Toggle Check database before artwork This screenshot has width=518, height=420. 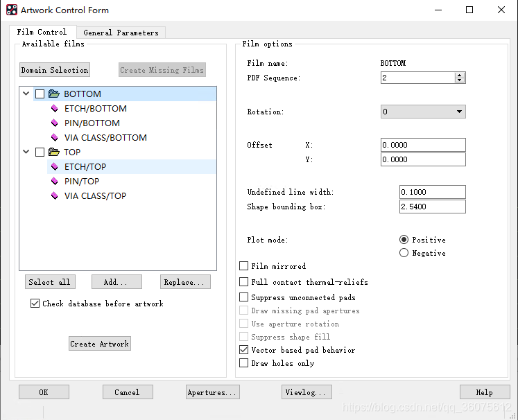click(35, 303)
